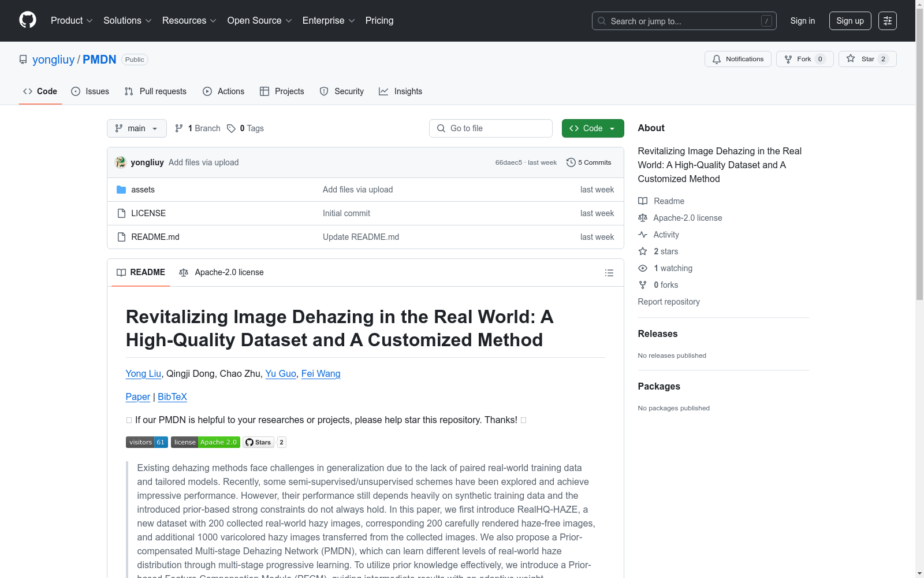Viewport: 924px width, 578px height.
Task: Expand the Enterprise menu
Action: point(329,20)
